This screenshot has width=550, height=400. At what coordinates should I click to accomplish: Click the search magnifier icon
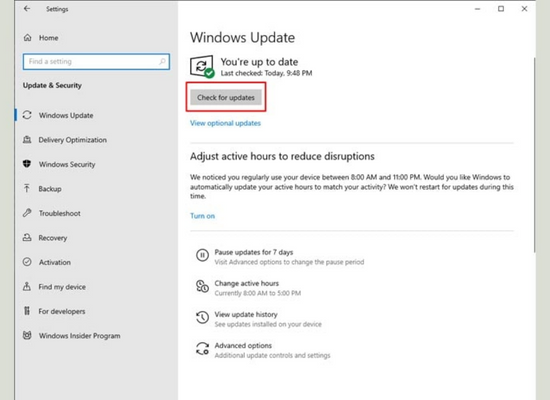162,61
